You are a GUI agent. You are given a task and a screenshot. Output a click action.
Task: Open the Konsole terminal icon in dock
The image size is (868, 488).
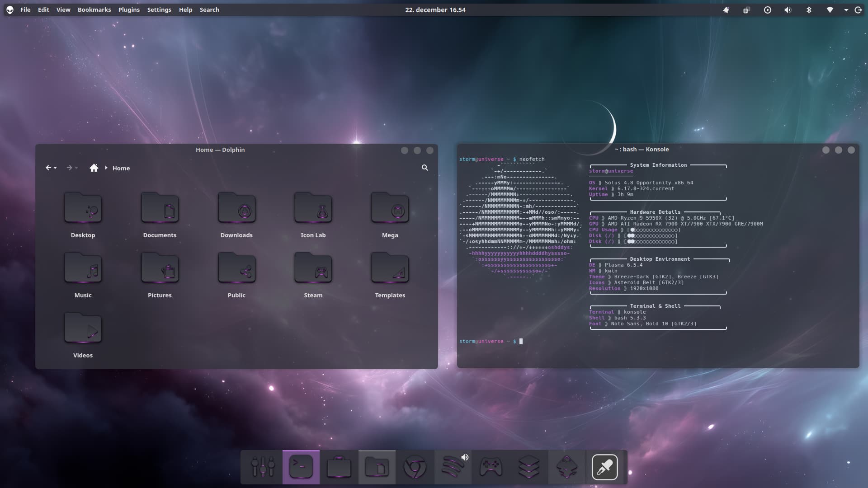pos(301,467)
